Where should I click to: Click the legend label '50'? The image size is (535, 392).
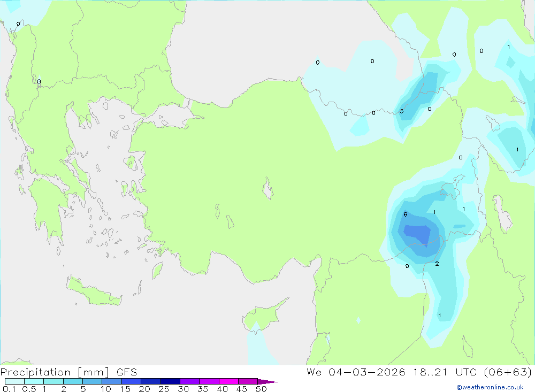261,389
